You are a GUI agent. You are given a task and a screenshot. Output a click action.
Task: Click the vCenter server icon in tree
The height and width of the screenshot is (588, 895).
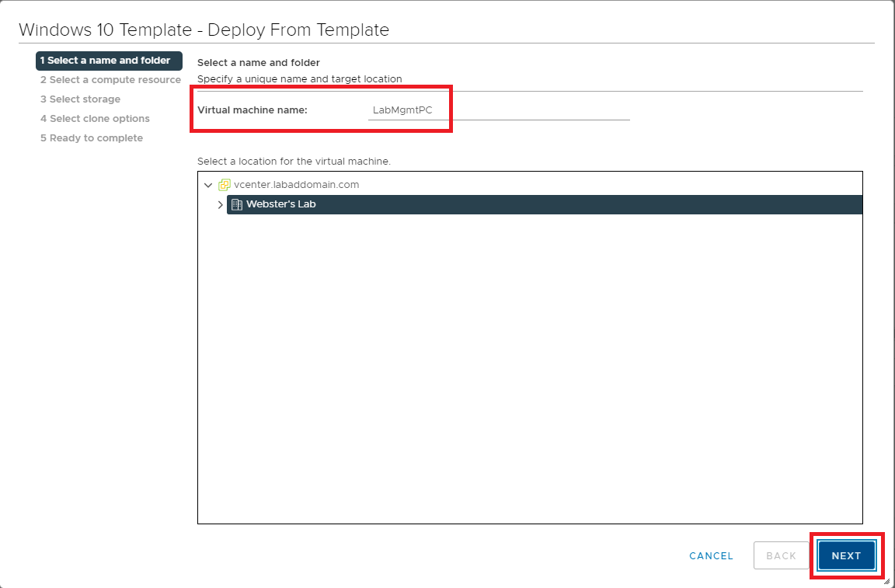225,185
